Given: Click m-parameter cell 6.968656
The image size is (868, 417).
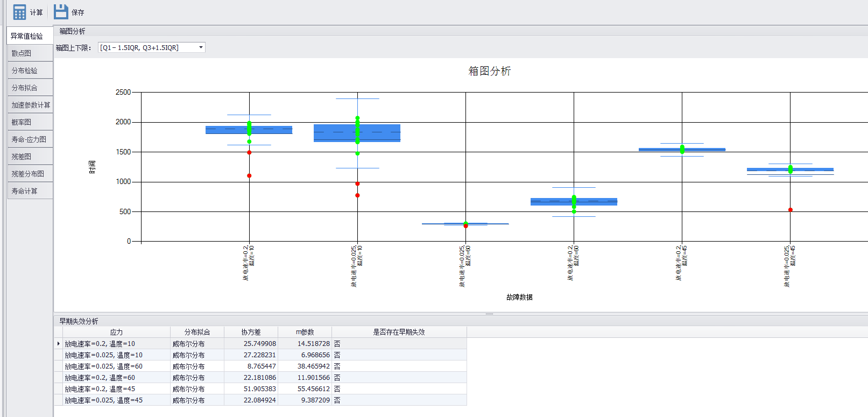Looking at the screenshot, I should point(305,355).
